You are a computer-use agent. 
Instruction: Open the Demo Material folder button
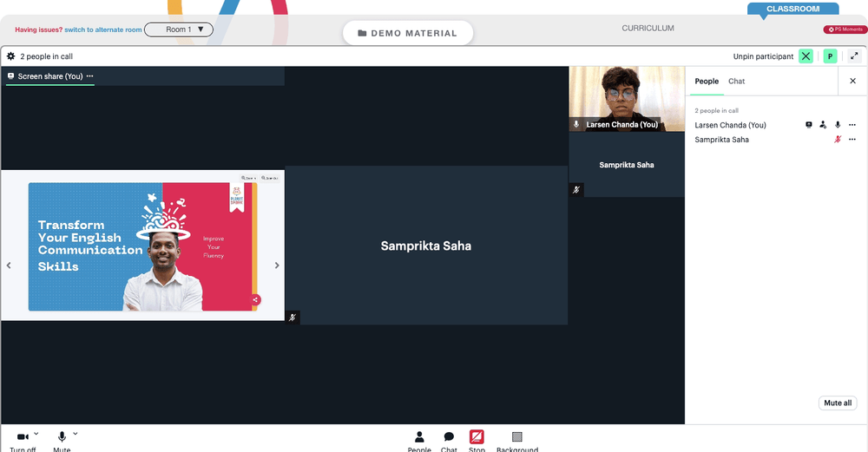[408, 33]
